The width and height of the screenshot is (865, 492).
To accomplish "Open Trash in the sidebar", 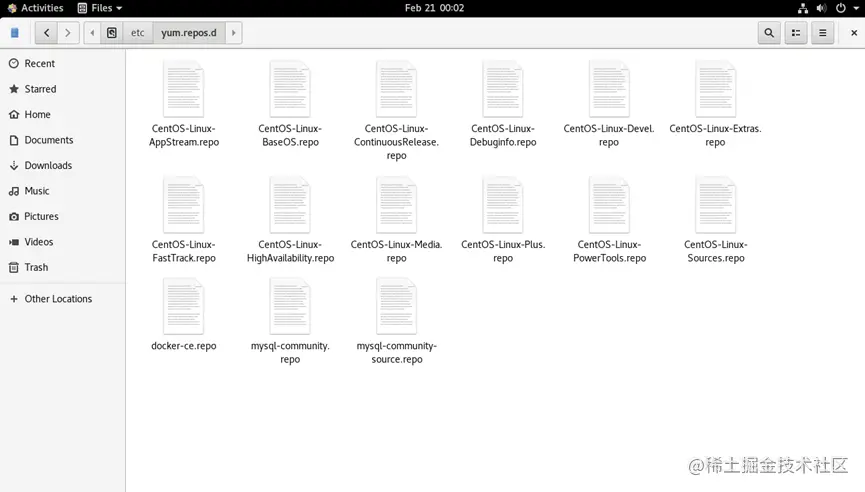I will coord(62,267).
